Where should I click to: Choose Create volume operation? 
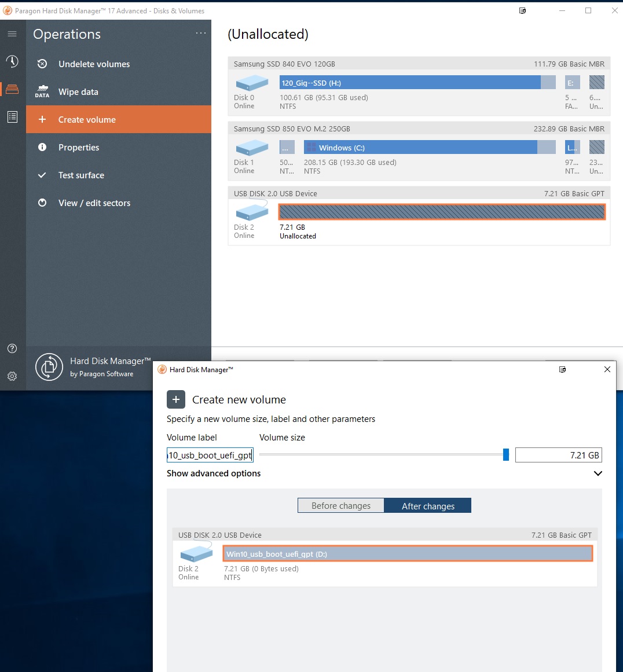(118, 119)
